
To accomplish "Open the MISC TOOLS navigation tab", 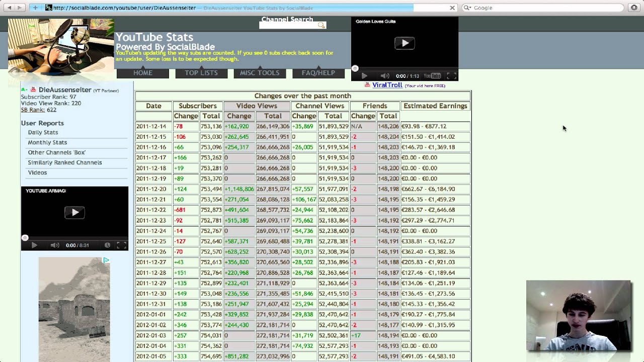I will tap(260, 73).
